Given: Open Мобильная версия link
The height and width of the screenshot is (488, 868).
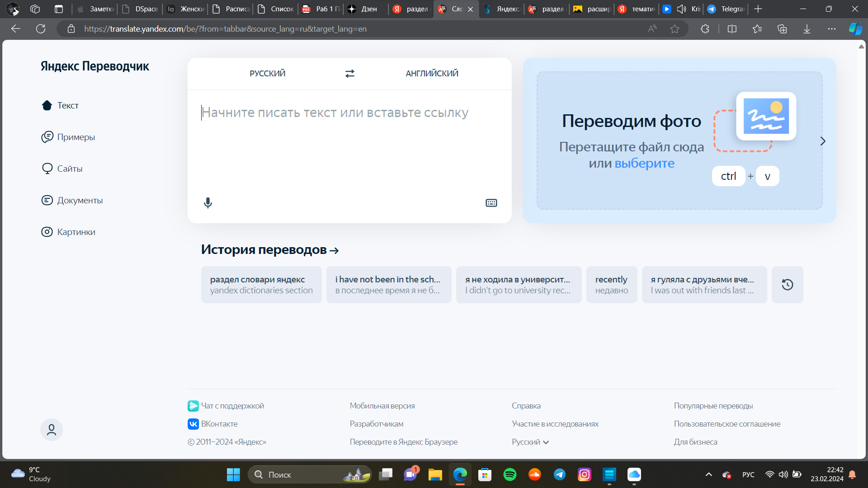Looking at the screenshot, I should click(382, 406).
